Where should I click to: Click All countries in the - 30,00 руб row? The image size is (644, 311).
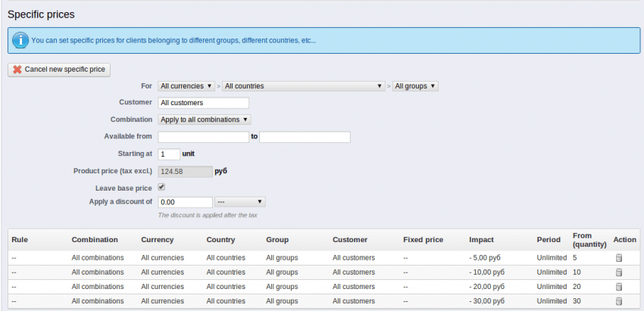coord(226,301)
